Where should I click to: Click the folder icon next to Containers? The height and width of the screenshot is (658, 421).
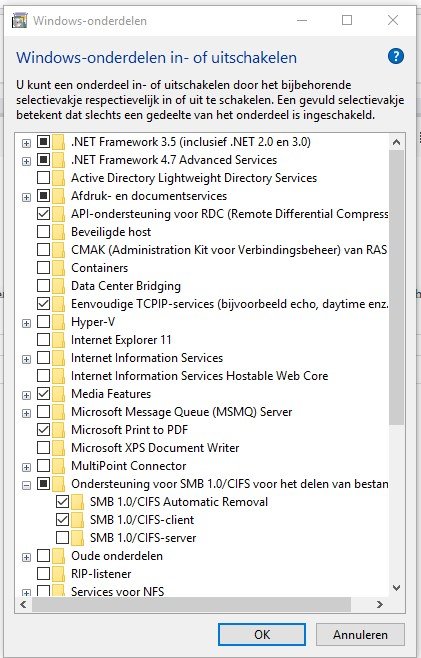tap(58, 268)
